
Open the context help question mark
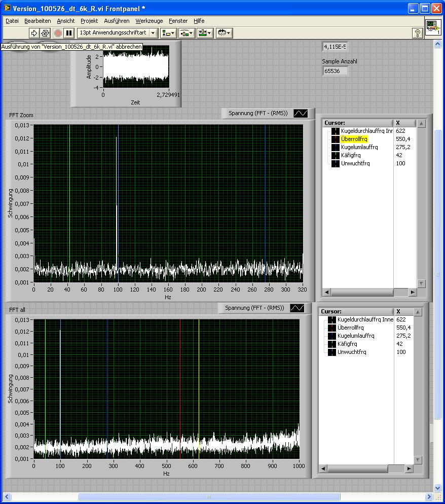point(417,33)
